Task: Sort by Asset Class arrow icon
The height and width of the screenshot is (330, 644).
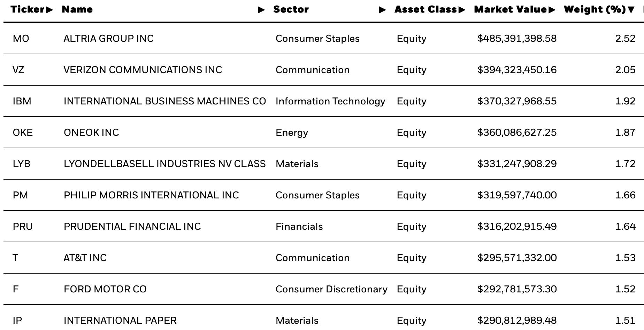Action: (x=462, y=10)
